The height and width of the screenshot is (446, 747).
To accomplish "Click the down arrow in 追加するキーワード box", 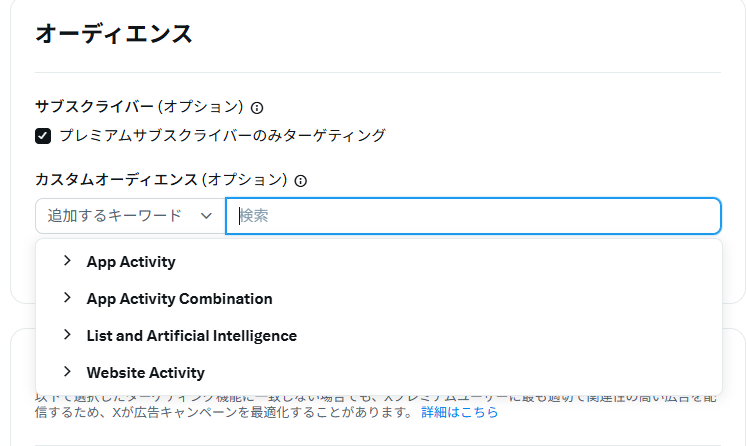I will tap(206, 216).
